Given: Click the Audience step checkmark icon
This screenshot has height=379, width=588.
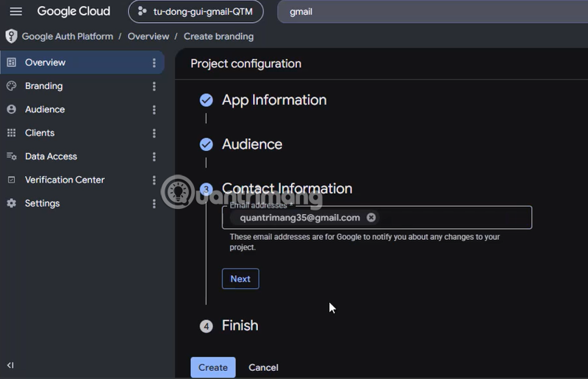Looking at the screenshot, I should (207, 144).
